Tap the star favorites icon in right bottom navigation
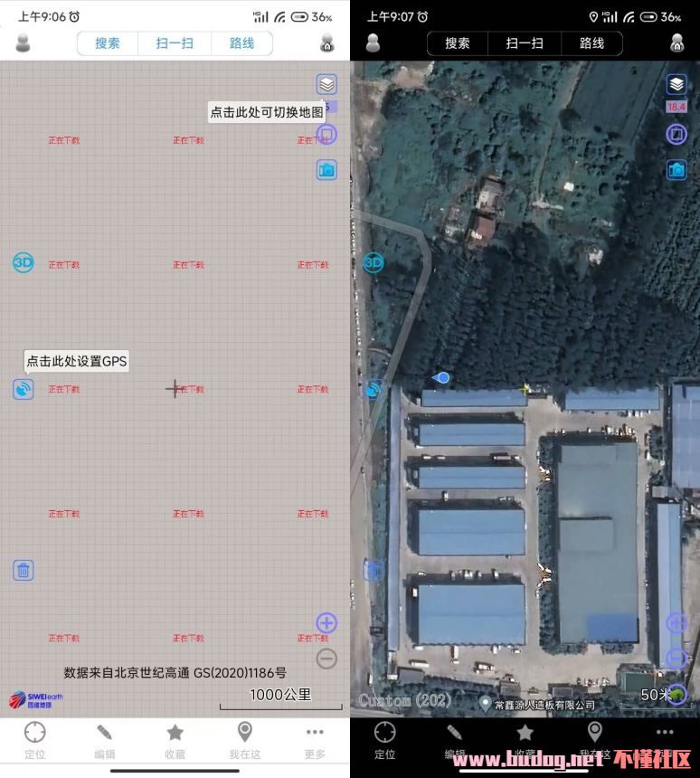Image resolution: width=700 pixels, height=778 pixels. pos(525,733)
